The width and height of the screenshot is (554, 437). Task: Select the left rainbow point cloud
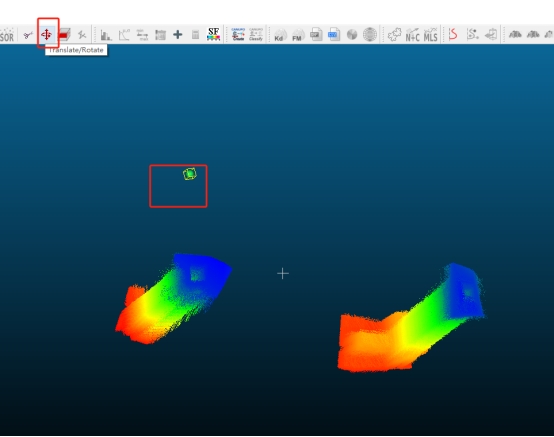point(173,299)
